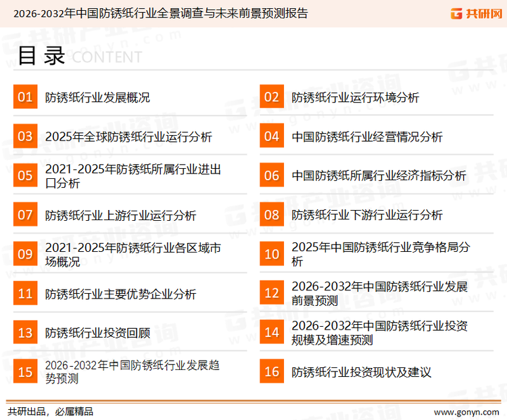Select 防锈纸行业投资回顾 entry
This screenshot has width=507, height=420.
[97, 333]
